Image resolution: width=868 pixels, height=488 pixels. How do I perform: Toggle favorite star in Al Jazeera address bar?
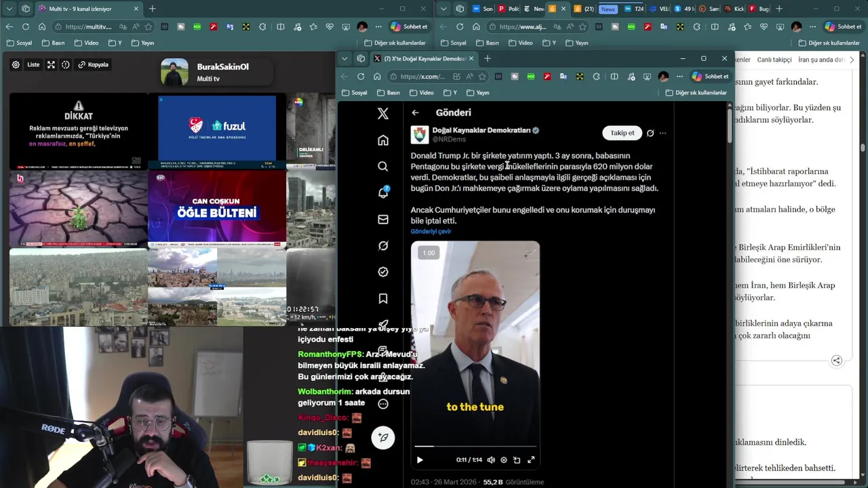[x=583, y=26]
